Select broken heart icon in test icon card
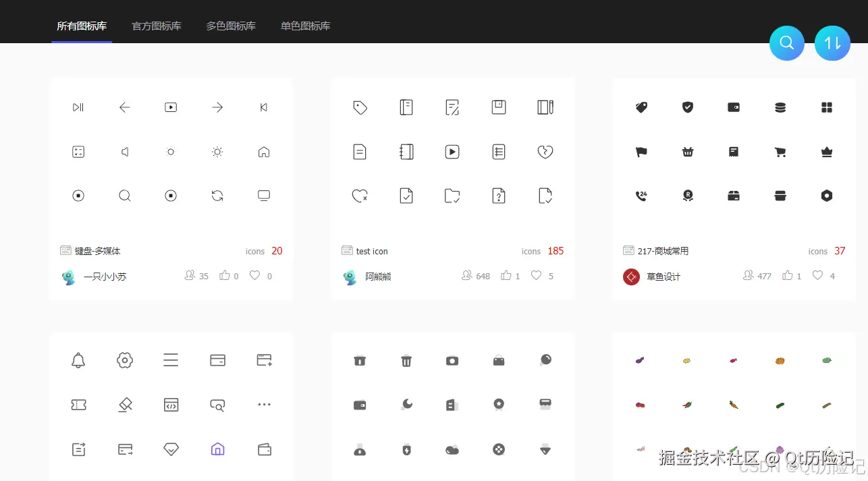868x481 pixels. point(545,152)
